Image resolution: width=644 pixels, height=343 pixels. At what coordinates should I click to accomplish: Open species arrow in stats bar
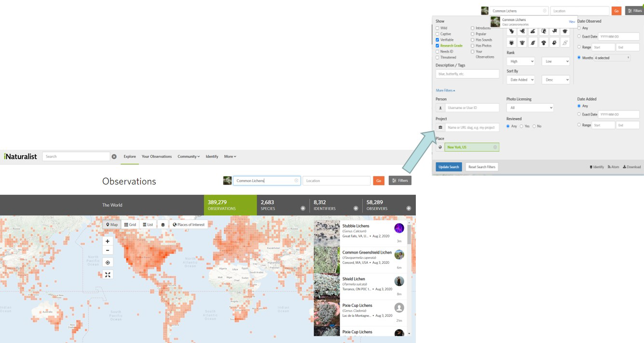tap(303, 208)
